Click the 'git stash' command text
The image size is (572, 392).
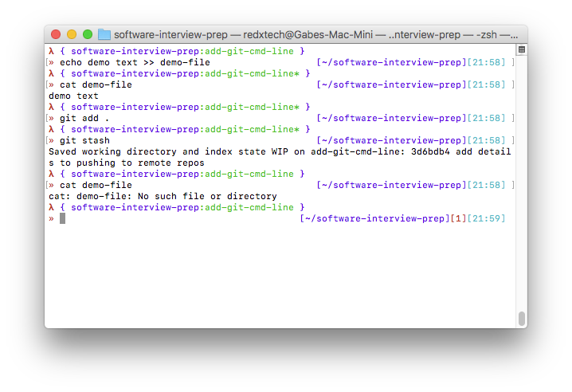(84, 140)
